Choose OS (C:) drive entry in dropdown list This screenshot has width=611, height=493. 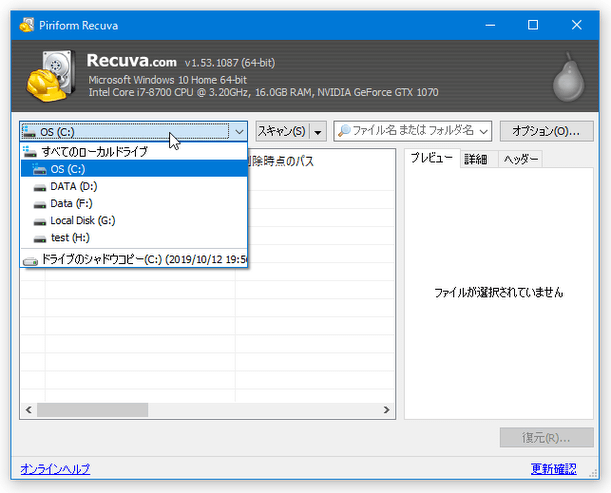tap(134, 169)
